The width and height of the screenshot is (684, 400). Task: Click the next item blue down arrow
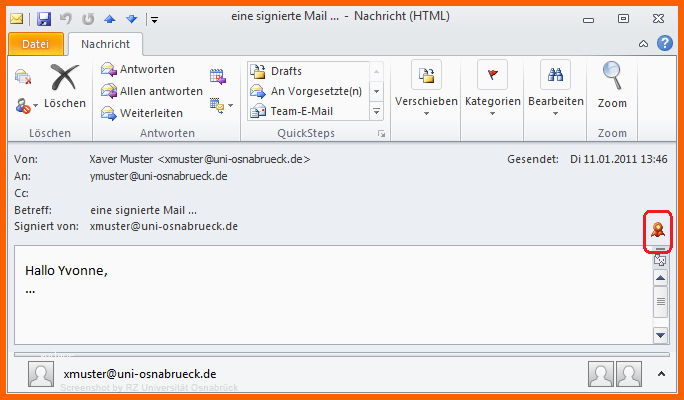[132, 19]
